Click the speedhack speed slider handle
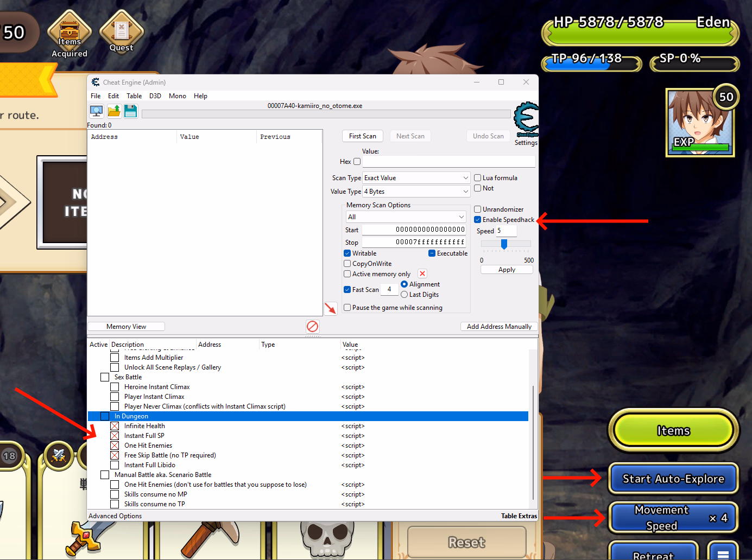This screenshot has height=560, width=752. click(504, 244)
